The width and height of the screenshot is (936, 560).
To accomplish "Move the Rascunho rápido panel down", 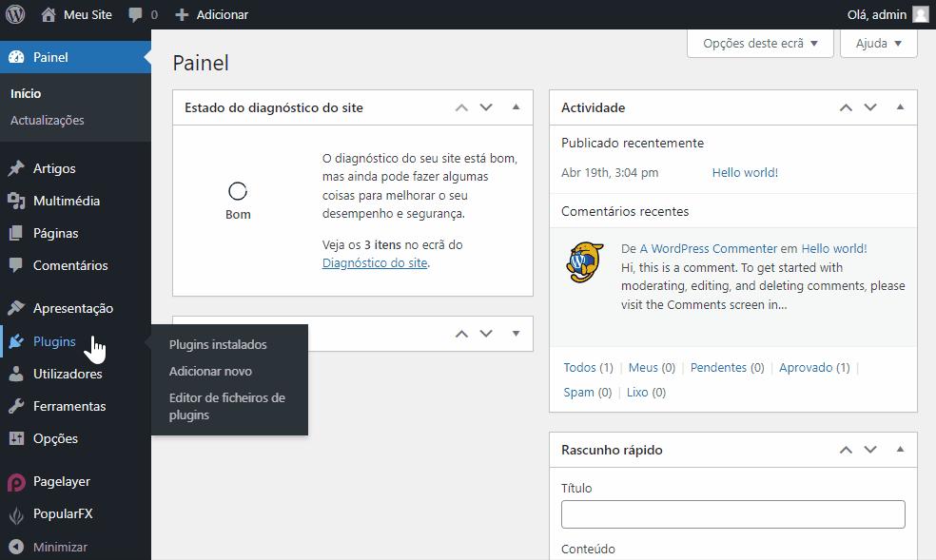I will click(871, 451).
